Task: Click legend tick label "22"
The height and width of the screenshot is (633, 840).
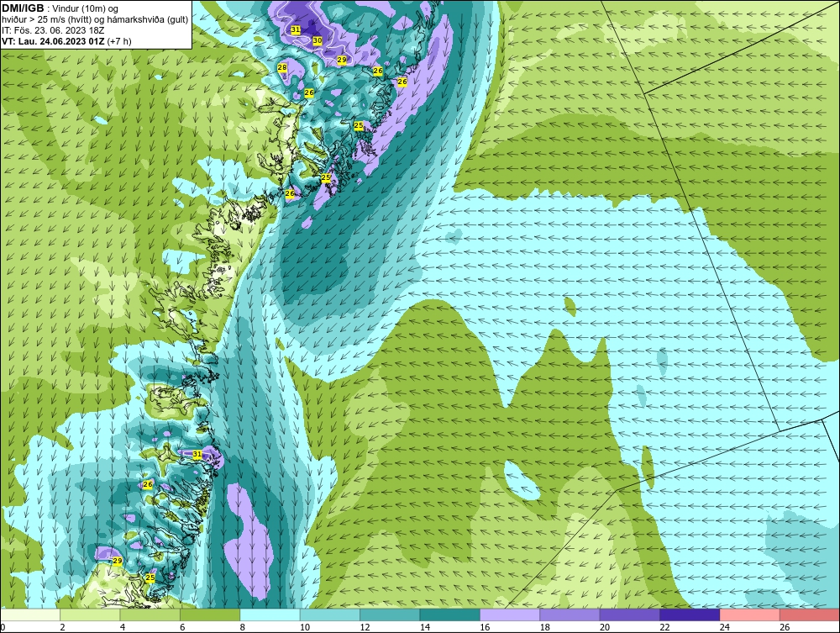Action: [x=664, y=627]
